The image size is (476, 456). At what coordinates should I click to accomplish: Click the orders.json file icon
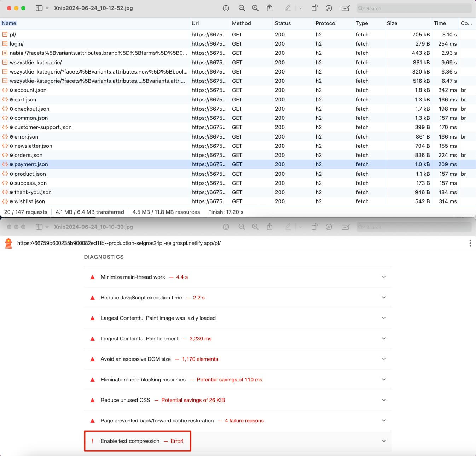(x=5, y=155)
